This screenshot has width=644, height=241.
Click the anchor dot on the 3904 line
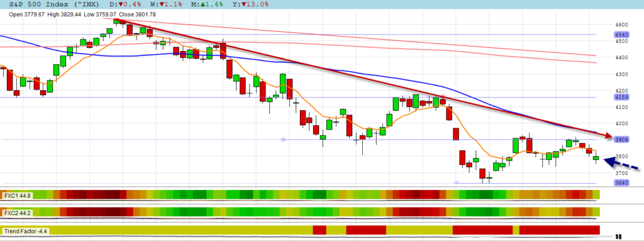[x=283, y=140]
